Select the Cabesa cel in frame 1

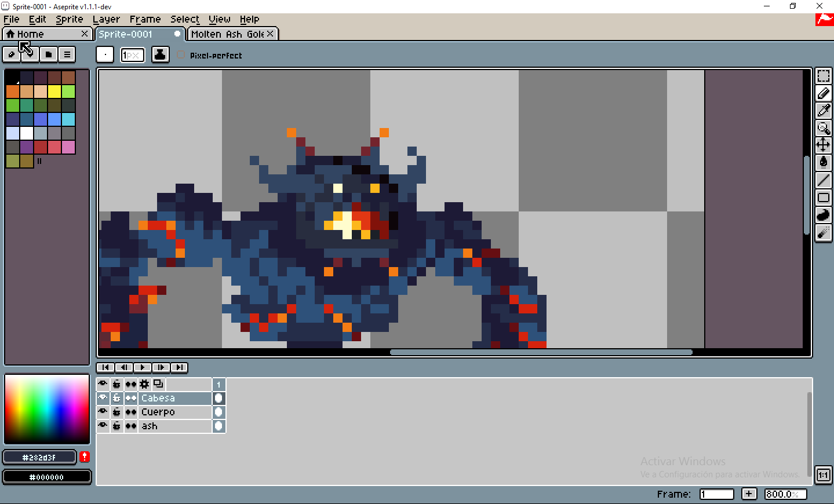click(218, 398)
